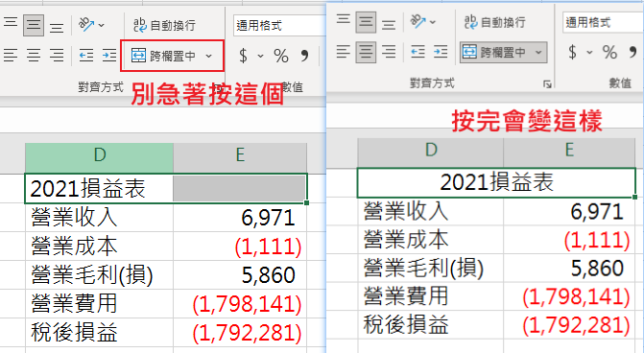Click Orientation icon in right screenshot
Image resolution: width=644 pixels, height=353 pixels.
click(x=417, y=22)
